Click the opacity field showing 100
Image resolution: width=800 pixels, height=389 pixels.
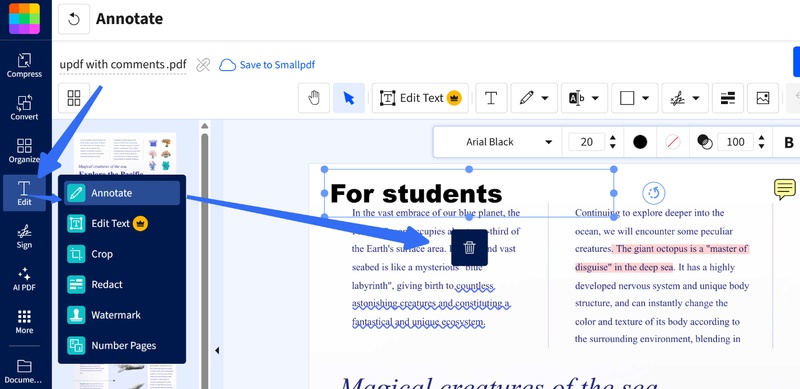tap(735, 142)
